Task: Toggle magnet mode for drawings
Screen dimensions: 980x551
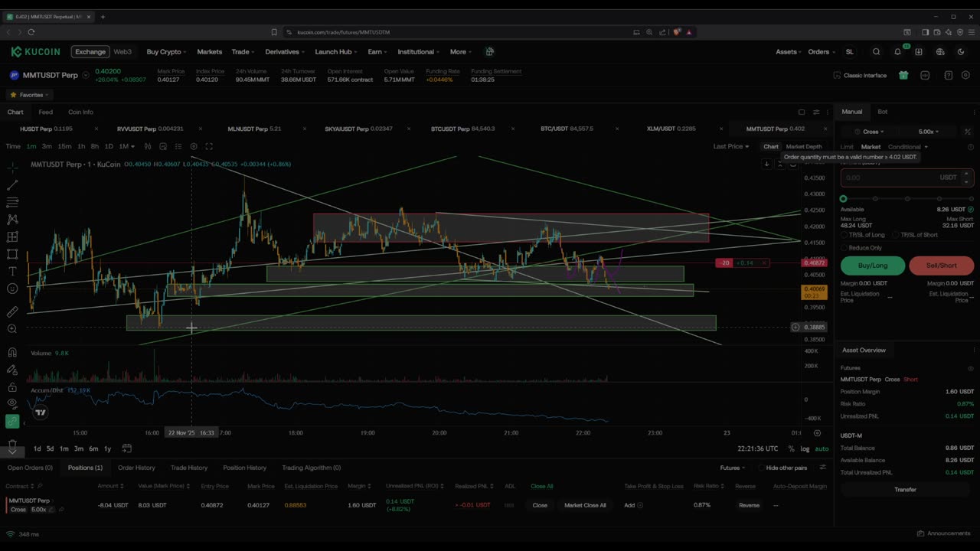Action: click(x=12, y=352)
